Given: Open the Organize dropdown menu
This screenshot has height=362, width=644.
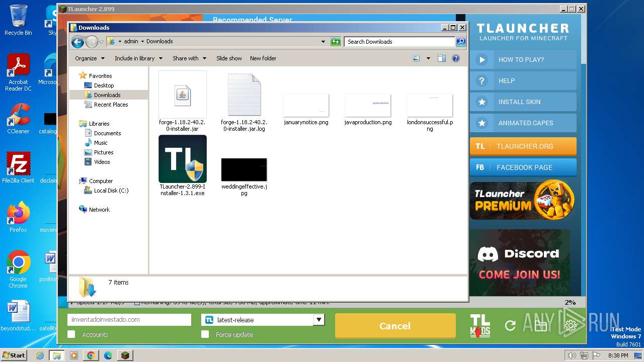Looking at the screenshot, I should point(90,58).
